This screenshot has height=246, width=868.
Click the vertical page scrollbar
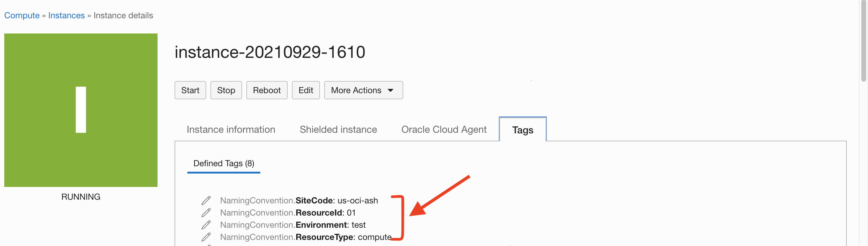coord(863,40)
